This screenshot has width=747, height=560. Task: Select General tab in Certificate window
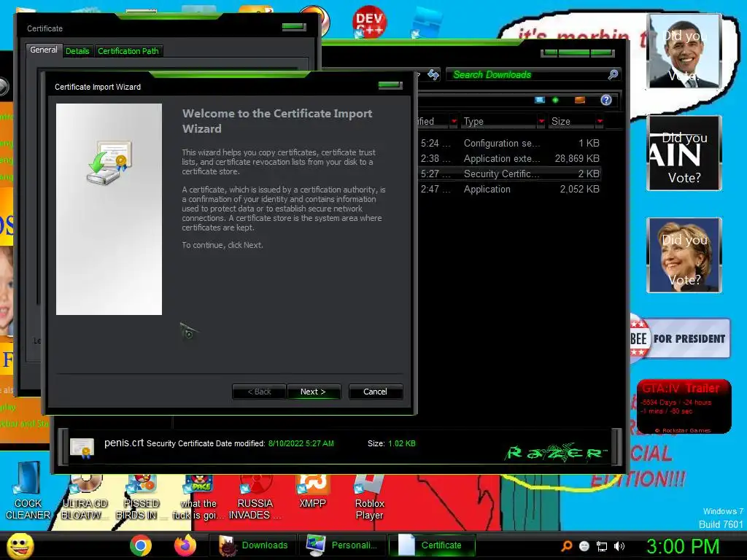point(43,50)
